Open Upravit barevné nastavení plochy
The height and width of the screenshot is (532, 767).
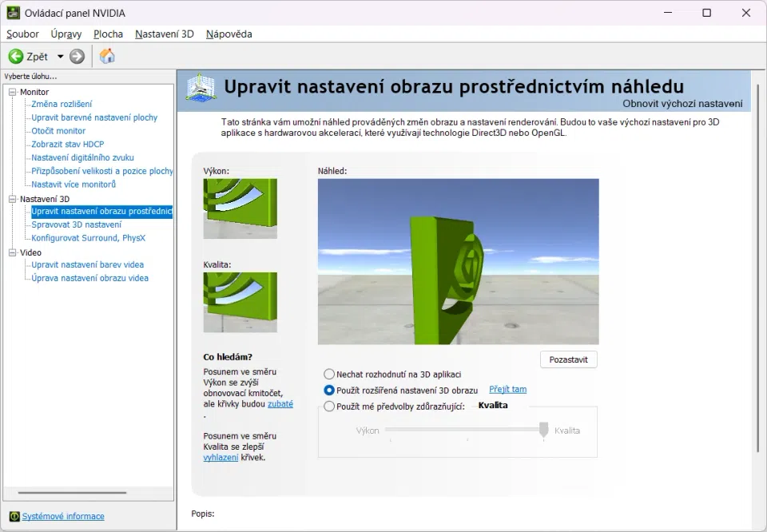pyautogui.click(x=94, y=117)
